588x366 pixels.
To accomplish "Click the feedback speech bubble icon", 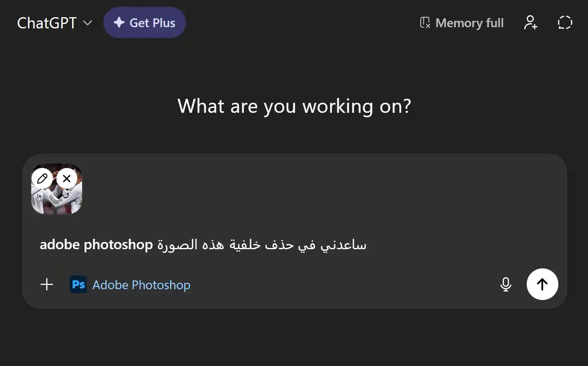I will click(565, 23).
